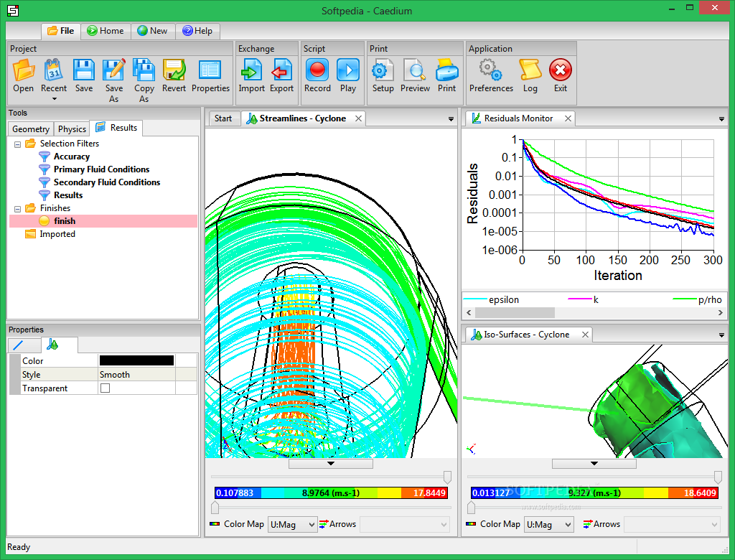
Task: Switch to the Results tools tab
Action: 116,128
